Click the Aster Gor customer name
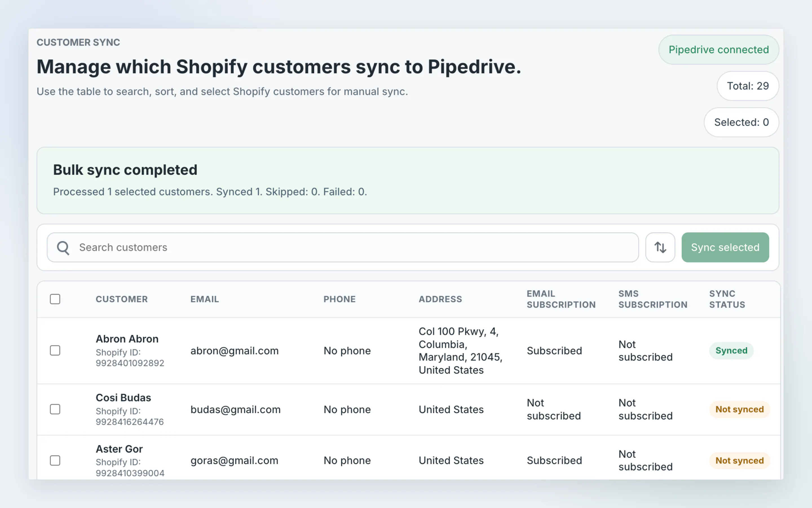The image size is (812, 508). tap(120, 449)
